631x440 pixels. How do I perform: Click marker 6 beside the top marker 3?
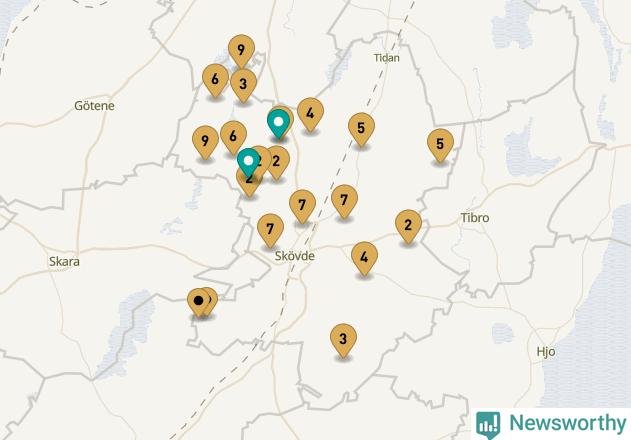pyautogui.click(x=215, y=80)
